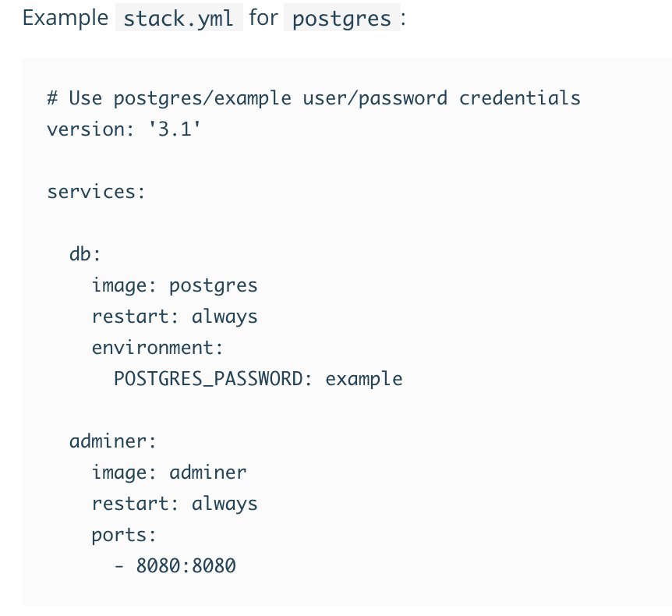Screen dimensions: 672x616
Task: Click the word for in the heading
Action: click(x=263, y=18)
